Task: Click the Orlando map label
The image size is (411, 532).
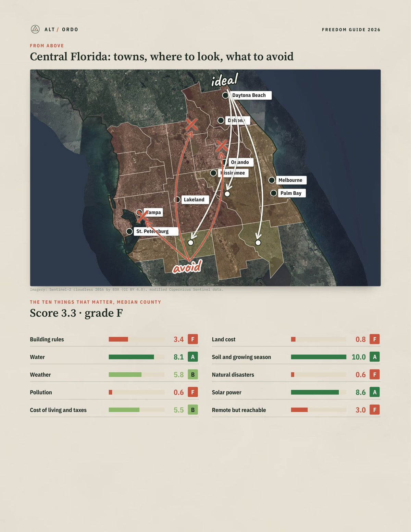Action: pos(241,162)
